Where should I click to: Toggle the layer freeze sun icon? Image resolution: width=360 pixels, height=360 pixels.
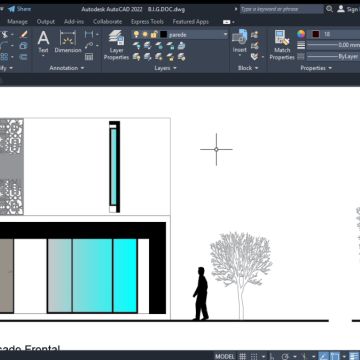145,34
